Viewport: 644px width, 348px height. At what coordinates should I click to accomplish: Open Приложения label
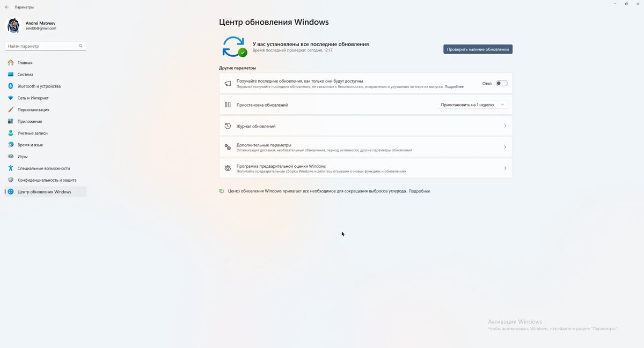pyautogui.click(x=30, y=122)
